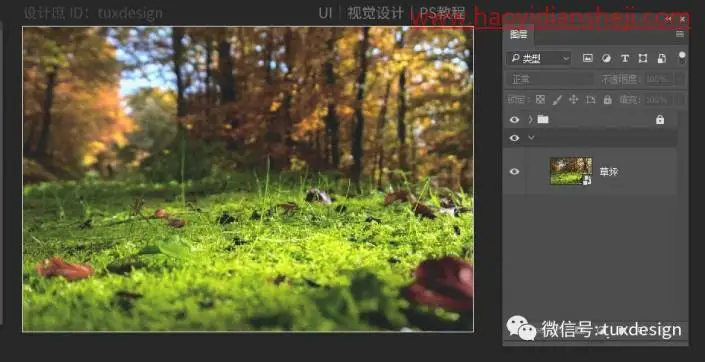Select the locked group's folder icon
705x362 pixels.
543,119
